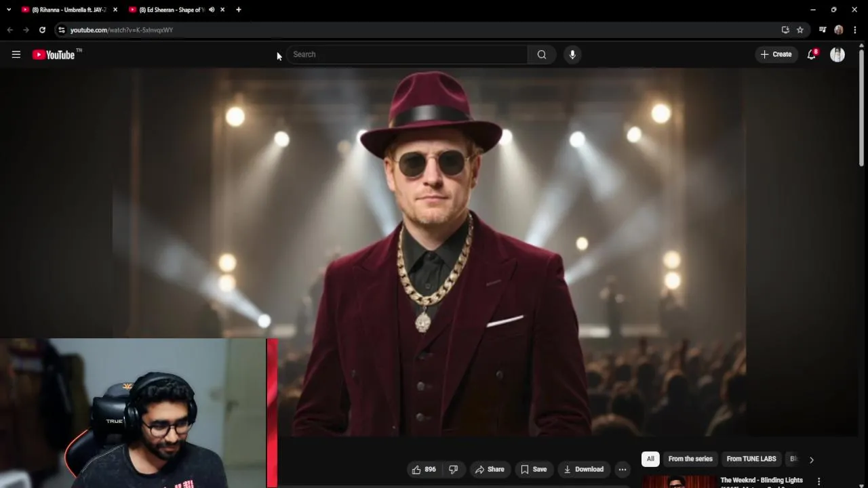The width and height of the screenshot is (868, 488).
Task: Expand the tab search dropdown arrow
Action: 9,9
